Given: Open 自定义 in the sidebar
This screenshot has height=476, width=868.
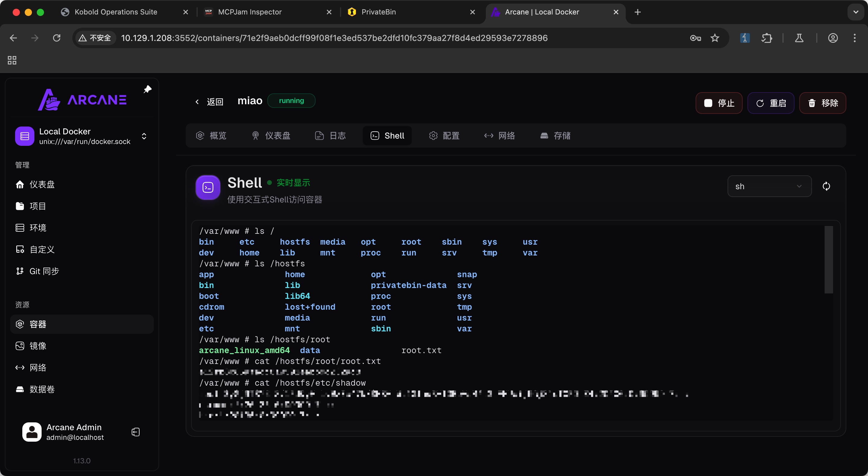Looking at the screenshot, I should 82,249.
